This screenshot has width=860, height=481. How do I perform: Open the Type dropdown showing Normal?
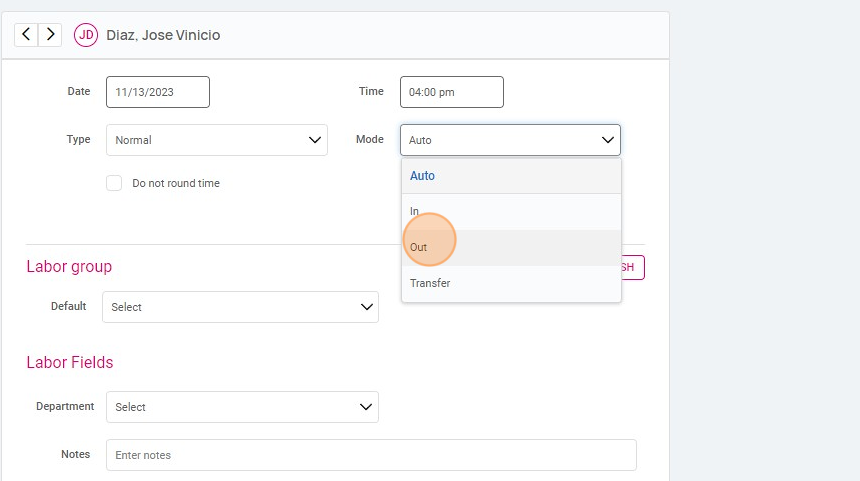point(216,140)
